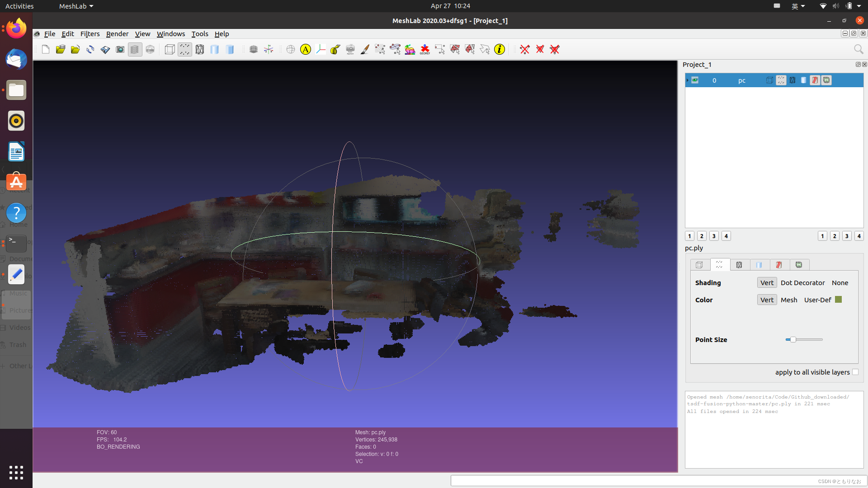Toggle visibility eye of pc layer

coord(695,80)
